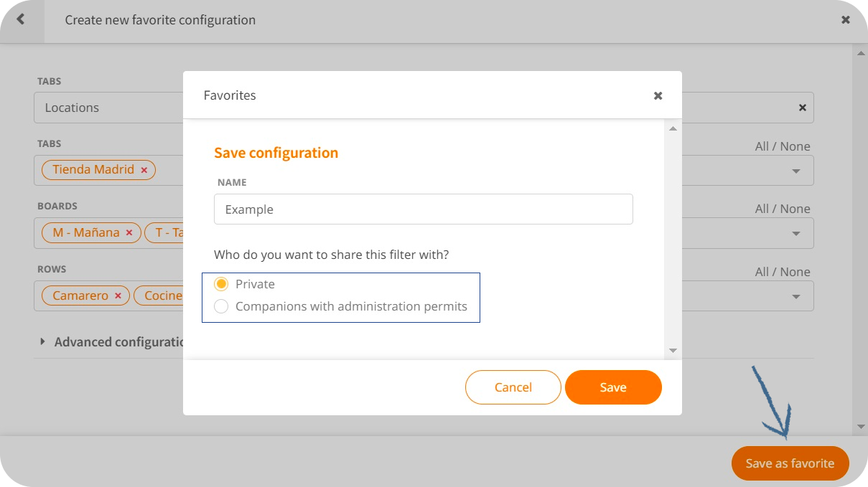Click All / None link for Rows
The height and width of the screenshot is (487, 868).
point(782,272)
